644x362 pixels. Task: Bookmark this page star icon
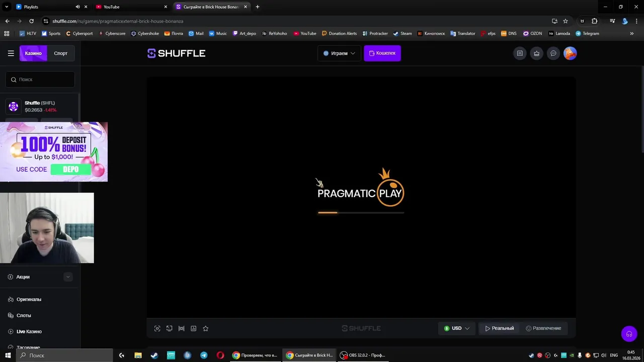click(x=566, y=21)
